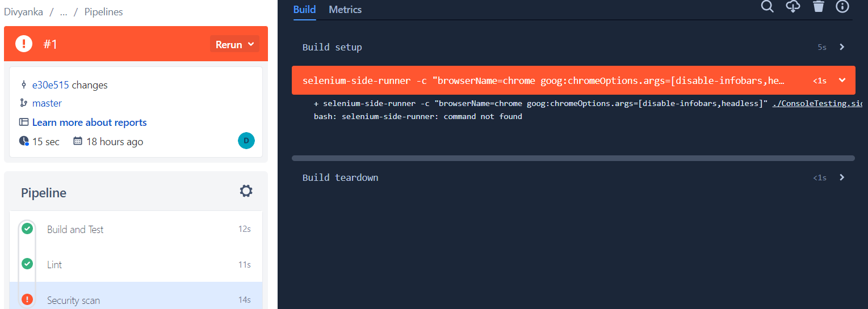868x309 pixels.
Task: Click the green check icon for Lint
Action: (27, 264)
